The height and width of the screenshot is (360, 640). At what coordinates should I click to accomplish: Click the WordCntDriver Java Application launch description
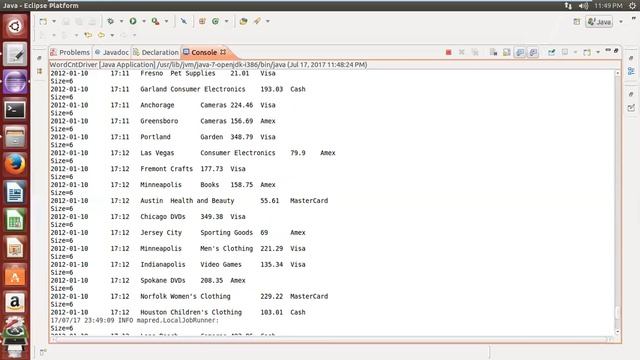[x=209, y=64]
